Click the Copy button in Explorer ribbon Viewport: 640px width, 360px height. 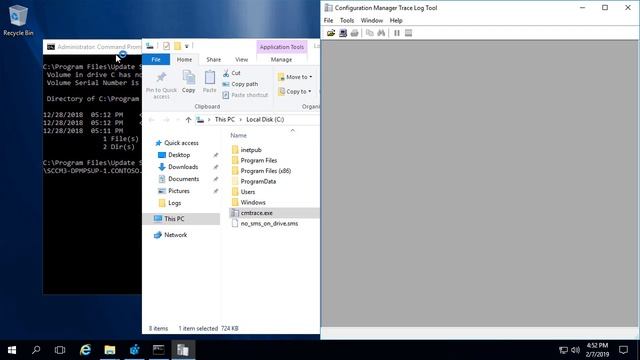point(189,81)
